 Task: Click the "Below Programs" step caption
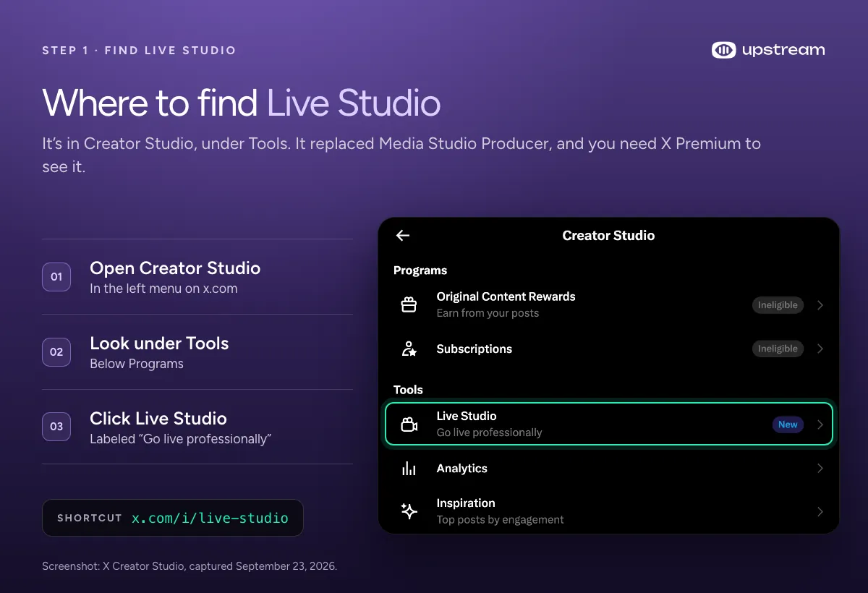click(137, 364)
